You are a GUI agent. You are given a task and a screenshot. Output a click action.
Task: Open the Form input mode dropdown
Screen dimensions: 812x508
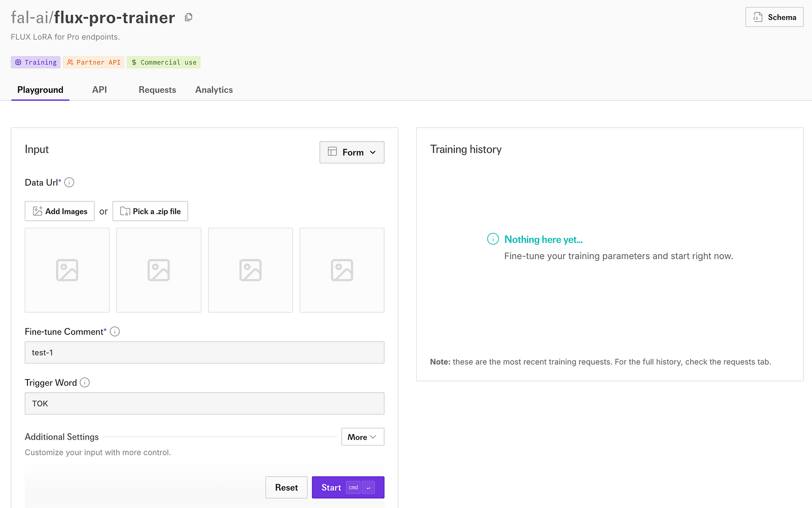[x=352, y=152]
